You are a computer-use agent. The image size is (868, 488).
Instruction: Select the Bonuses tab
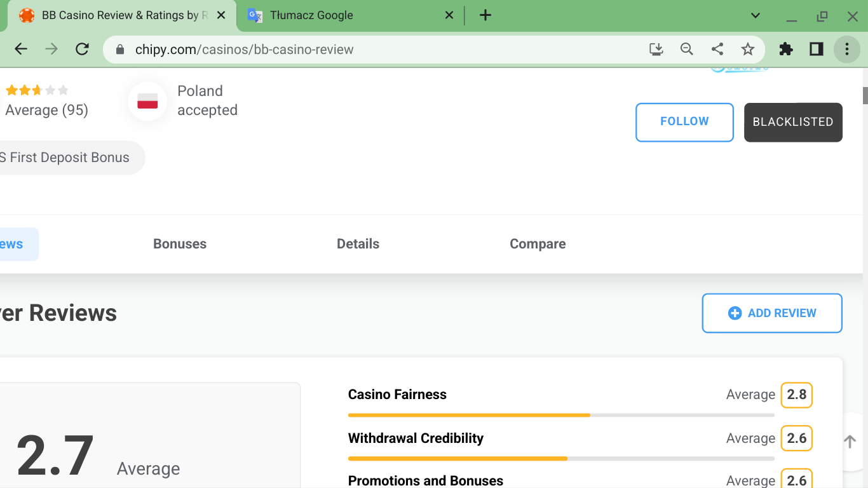pyautogui.click(x=180, y=244)
